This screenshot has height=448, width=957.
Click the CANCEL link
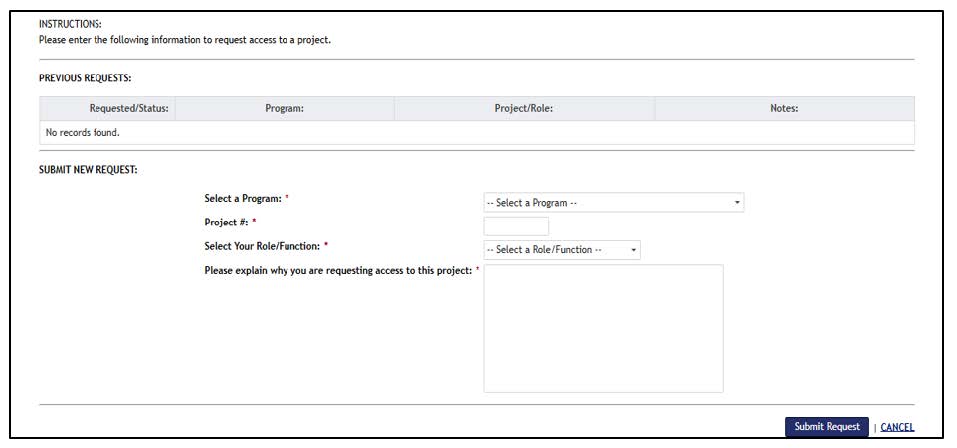click(x=897, y=427)
